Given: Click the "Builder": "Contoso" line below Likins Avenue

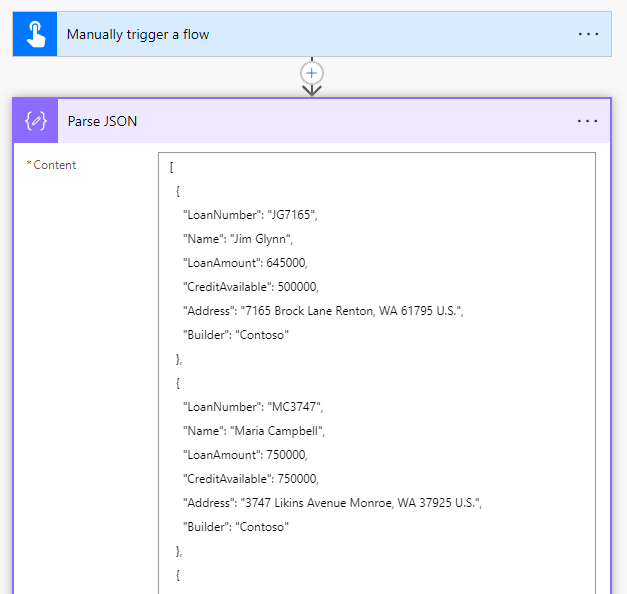Looking at the screenshot, I should (x=236, y=527).
